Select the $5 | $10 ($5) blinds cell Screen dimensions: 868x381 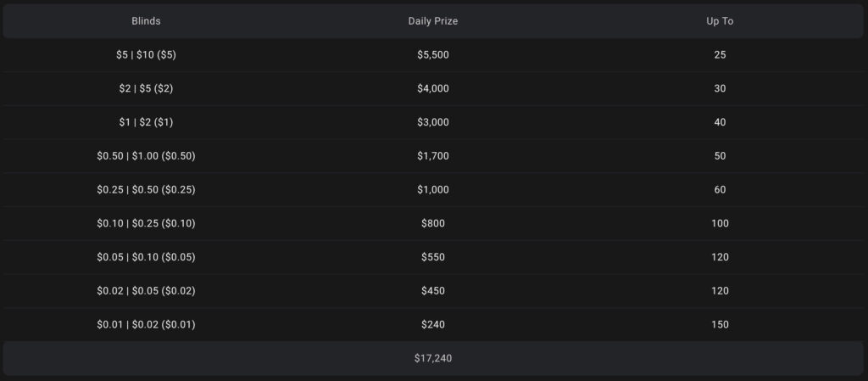pyautogui.click(x=146, y=54)
